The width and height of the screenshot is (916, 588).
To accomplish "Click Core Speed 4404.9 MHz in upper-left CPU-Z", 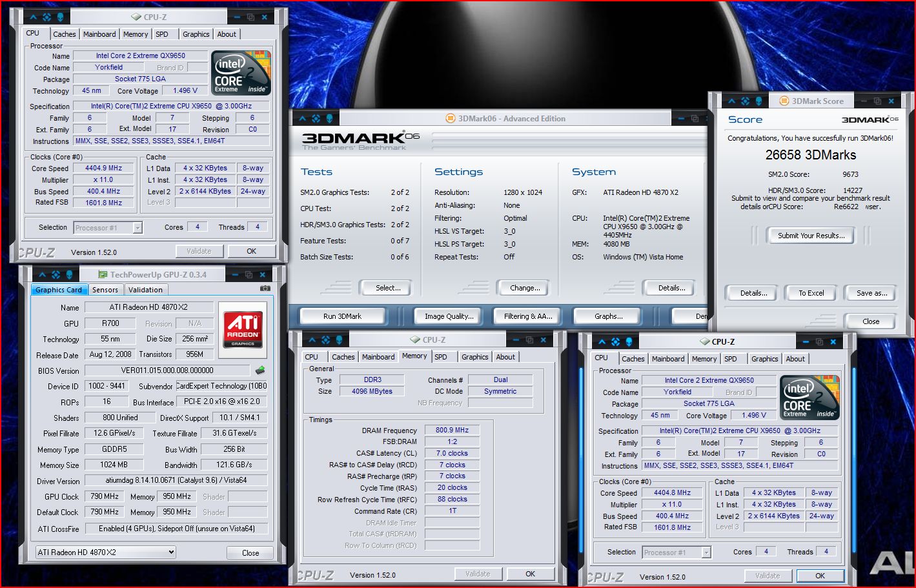I will (x=104, y=168).
